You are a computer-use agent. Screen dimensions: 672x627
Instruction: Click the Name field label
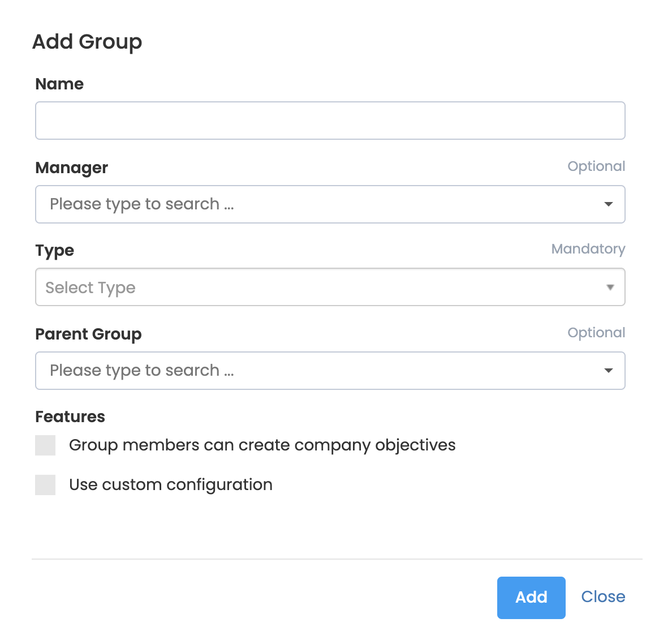[59, 84]
